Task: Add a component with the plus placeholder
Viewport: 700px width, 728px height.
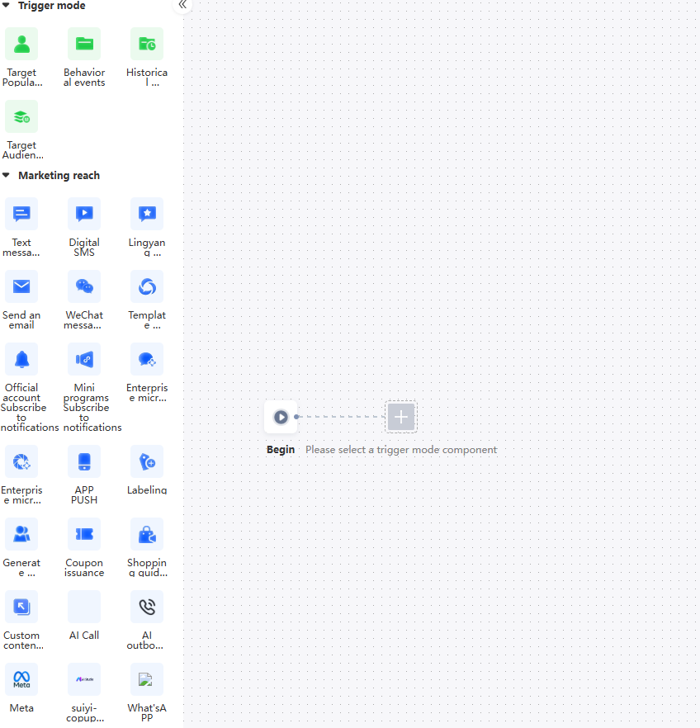Action: tap(401, 417)
